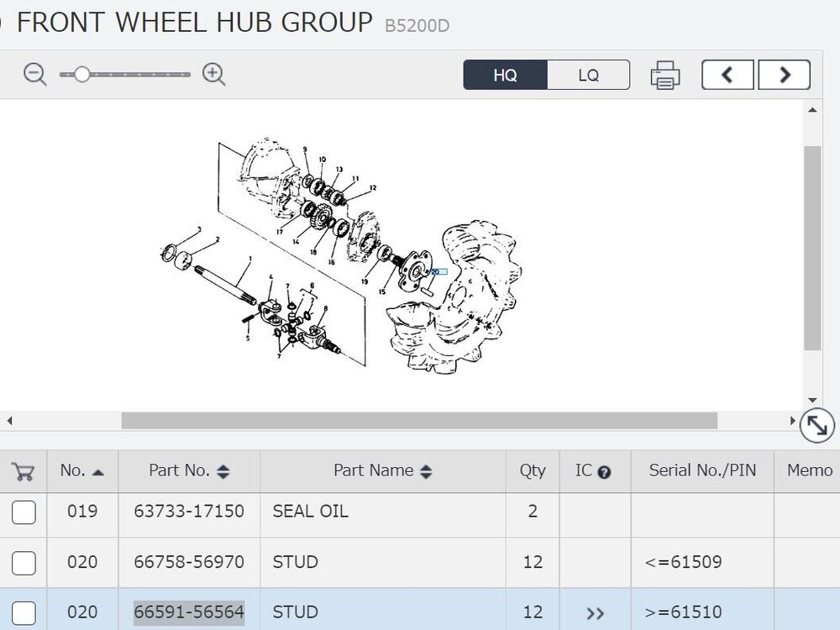The image size is (840, 630).
Task: Print the FRONT WHEEL HUB diagram
Action: point(664,75)
